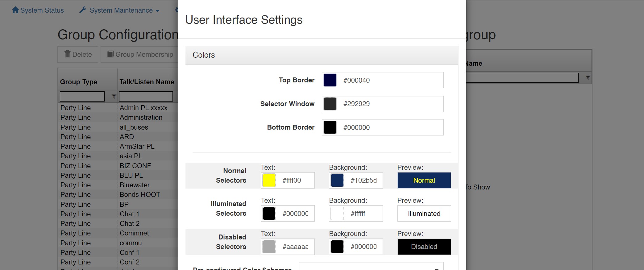Select the Conf 2 row
Screen dimensions: 644x270
click(x=118, y=262)
